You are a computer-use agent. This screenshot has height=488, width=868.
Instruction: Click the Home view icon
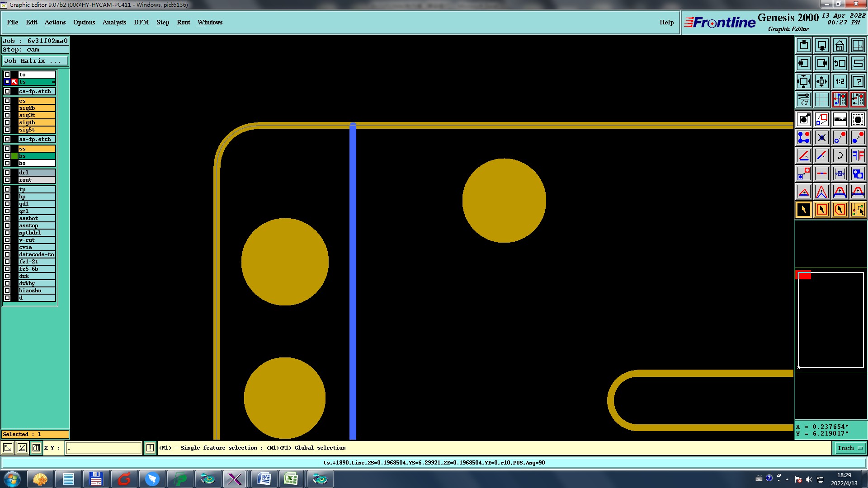(x=840, y=45)
